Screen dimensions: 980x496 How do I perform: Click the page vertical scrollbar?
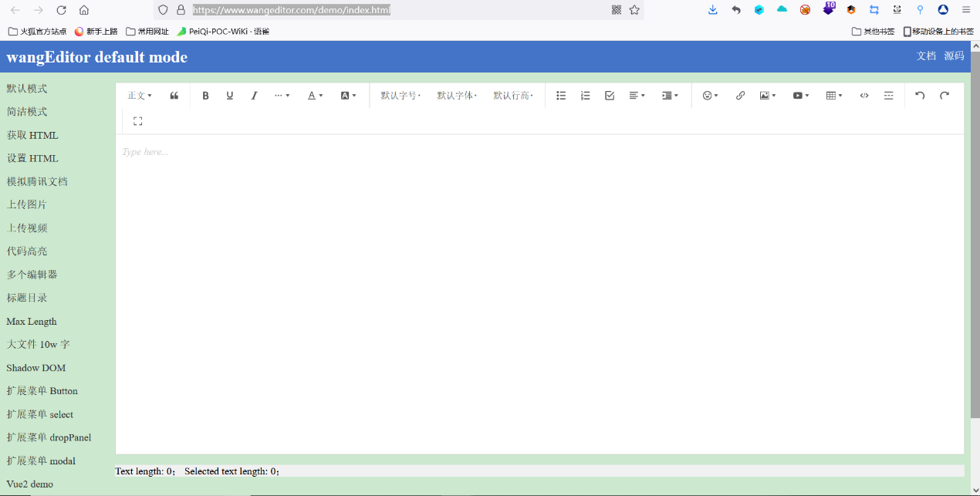tap(975, 235)
